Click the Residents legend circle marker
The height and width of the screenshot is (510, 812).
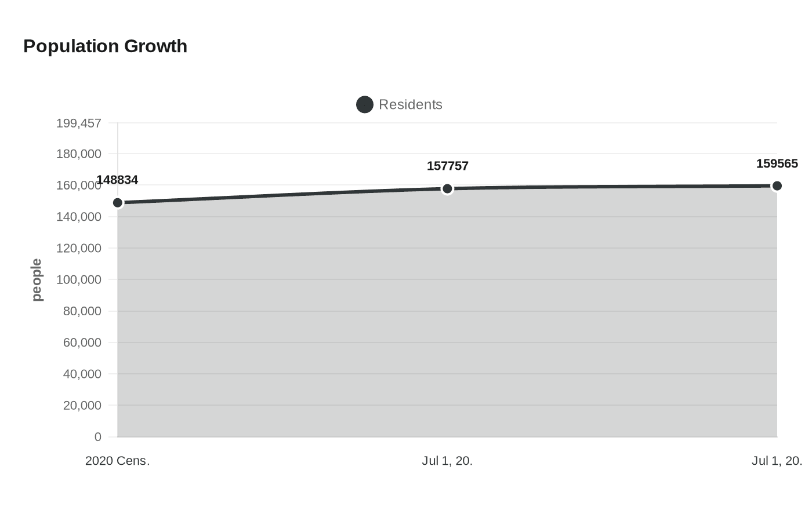[364, 105]
